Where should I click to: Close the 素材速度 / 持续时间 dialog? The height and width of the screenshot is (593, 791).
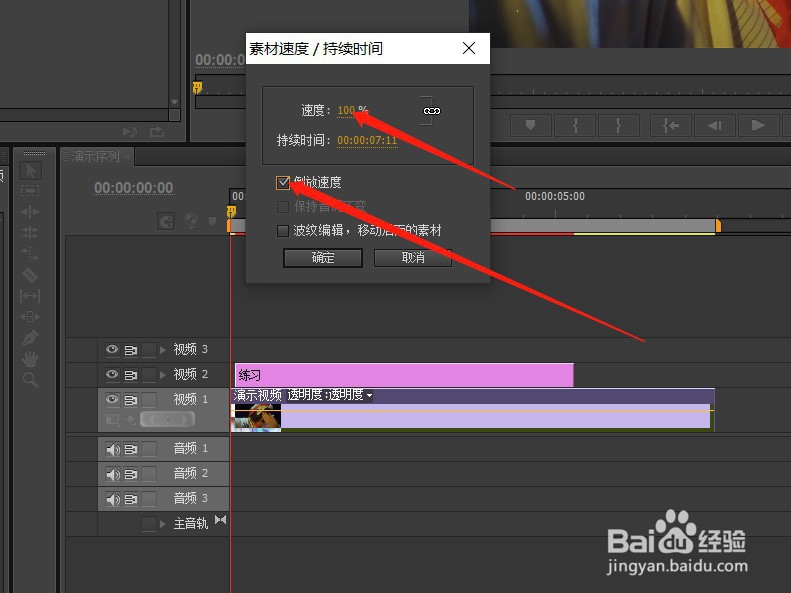469,48
